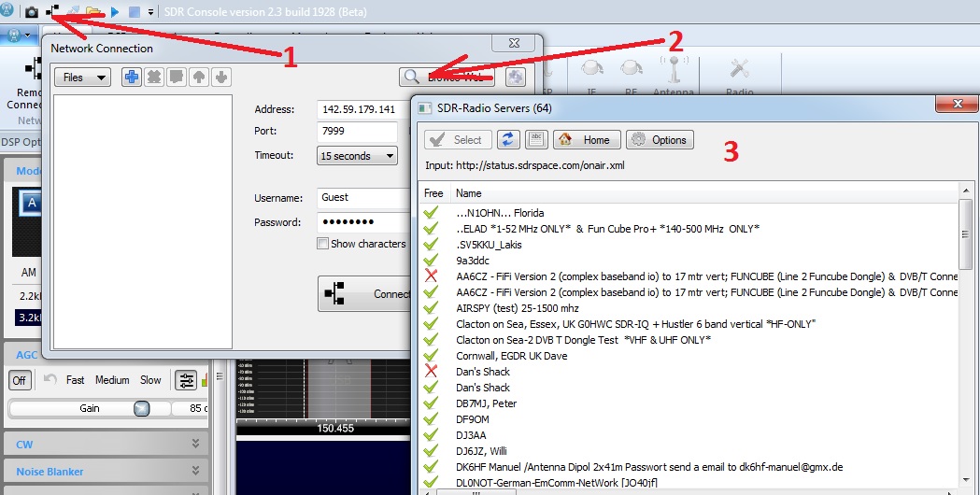Open the network connection icon in quick toolbar
This screenshot has width=980, height=495.
tap(53, 11)
